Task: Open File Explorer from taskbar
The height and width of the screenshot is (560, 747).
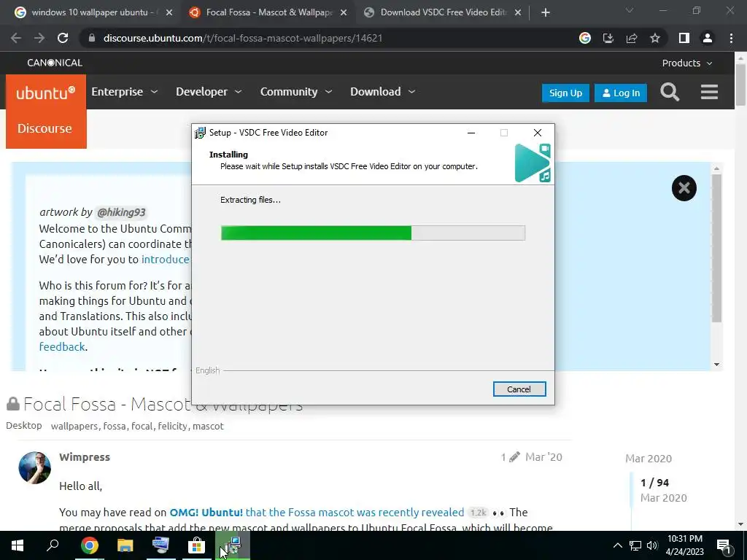Action: [125, 545]
